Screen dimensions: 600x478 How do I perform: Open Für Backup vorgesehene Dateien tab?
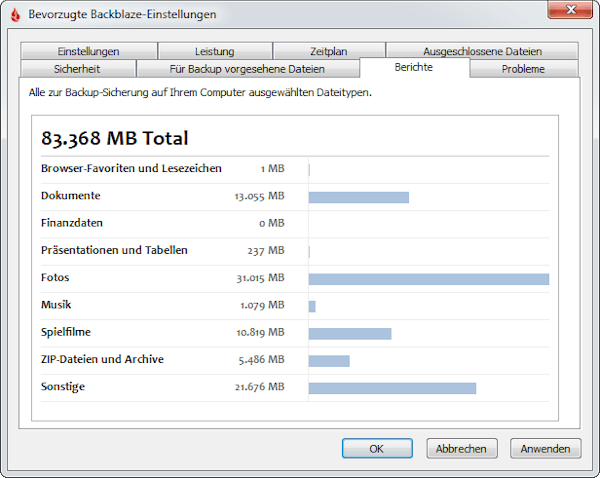(247, 69)
